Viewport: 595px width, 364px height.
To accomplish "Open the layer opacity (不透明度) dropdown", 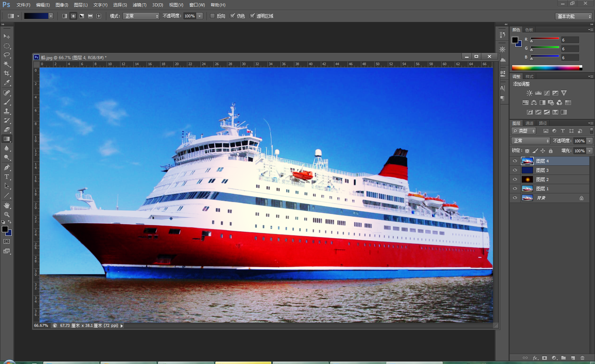I will point(589,141).
